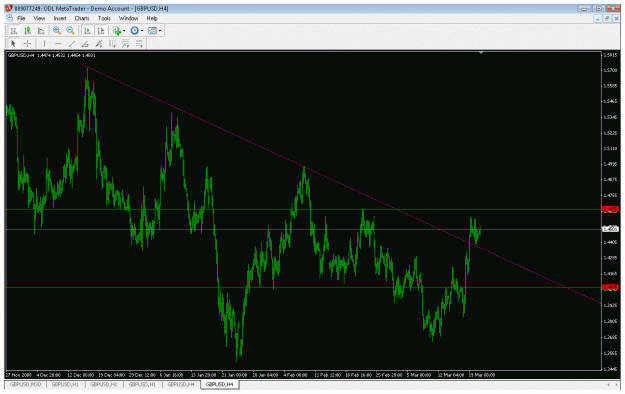Restore down the inner chart window
Viewport: 625px width, 394px height.
[607, 19]
